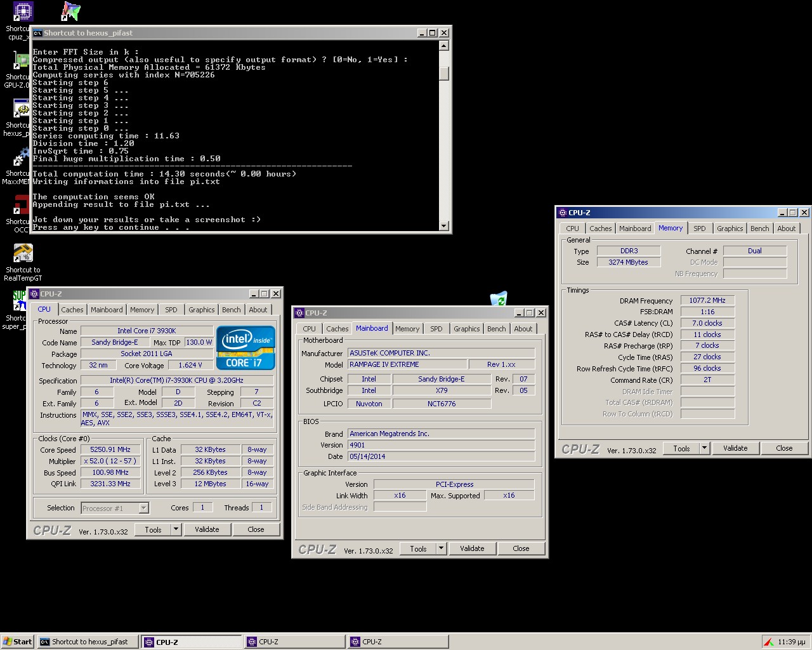This screenshot has width=812, height=650.
Task: Open Shortcut to RealTempGT icon
Action: [x=23, y=254]
